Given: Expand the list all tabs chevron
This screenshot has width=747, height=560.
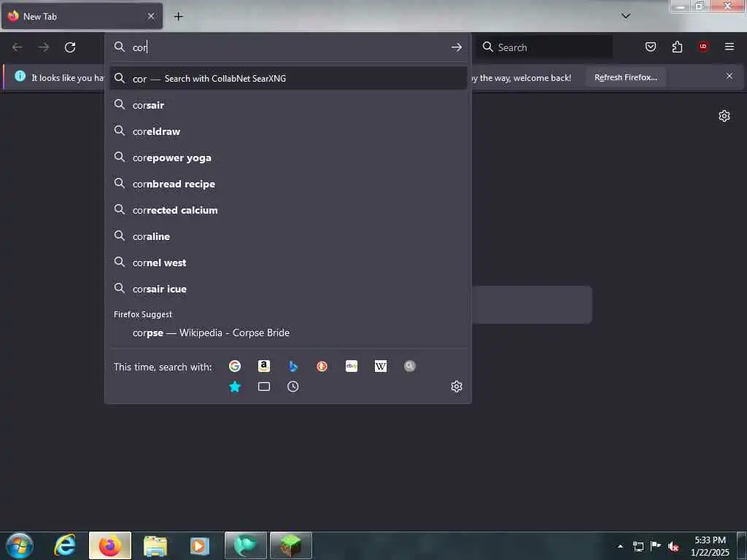Looking at the screenshot, I should coord(626,16).
